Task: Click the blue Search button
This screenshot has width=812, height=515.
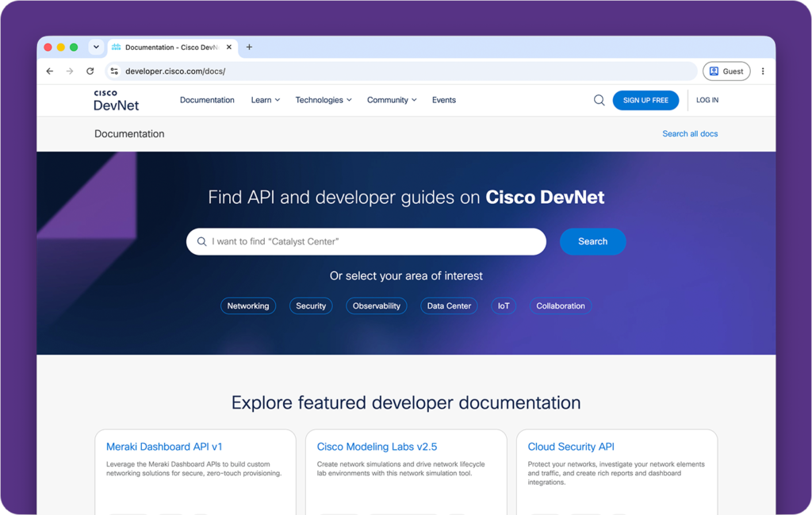Action: (x=593, y=241)
